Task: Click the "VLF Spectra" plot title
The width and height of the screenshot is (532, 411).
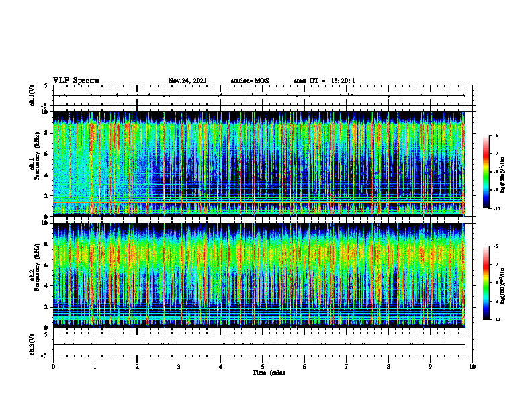Action: pyautogui.click(x=76, y=81)
